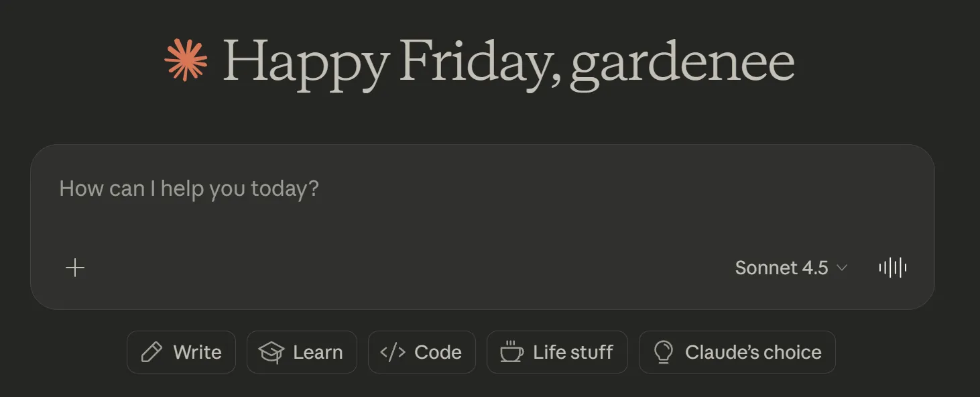This screenshot has height=397, width=980.
Task: Open the attachment plus menu
Action: [x=75, y=268]
